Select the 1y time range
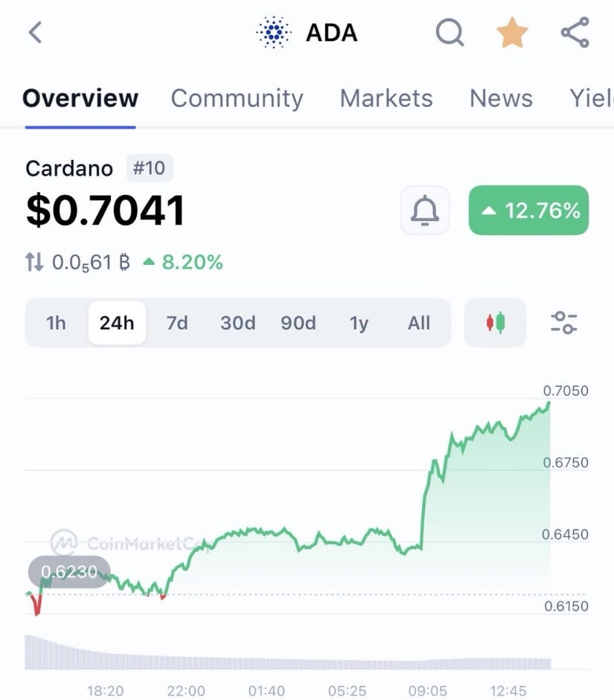The image size is (614, 700). coord(359,323)
